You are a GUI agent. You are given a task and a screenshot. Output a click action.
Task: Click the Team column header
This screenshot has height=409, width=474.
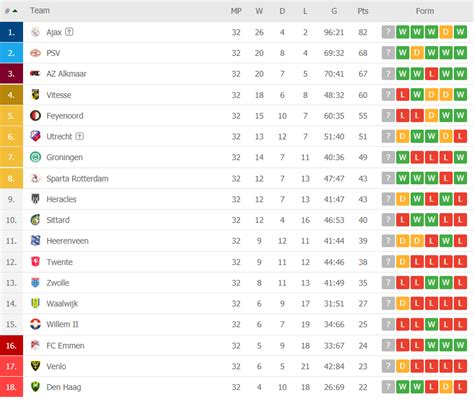click(40, 11)
